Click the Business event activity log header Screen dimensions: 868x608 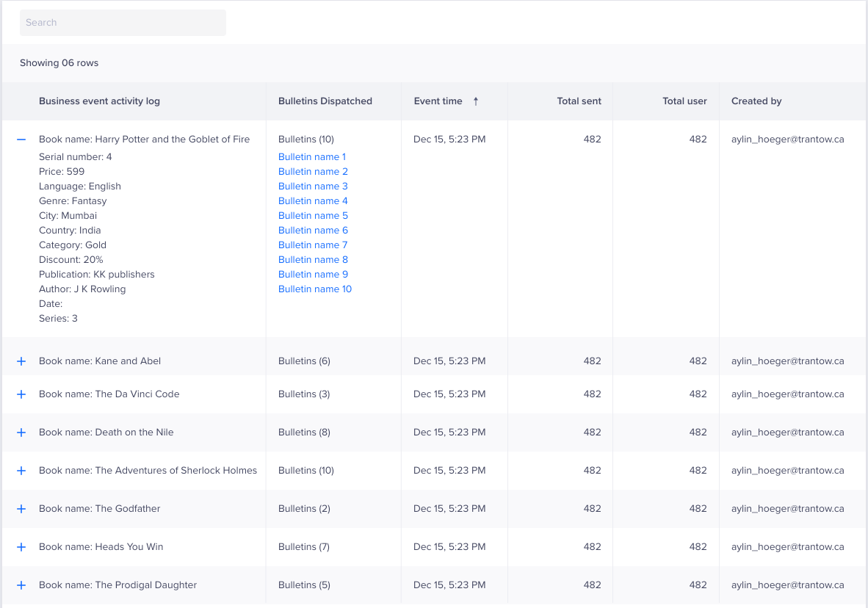point(99,101)
